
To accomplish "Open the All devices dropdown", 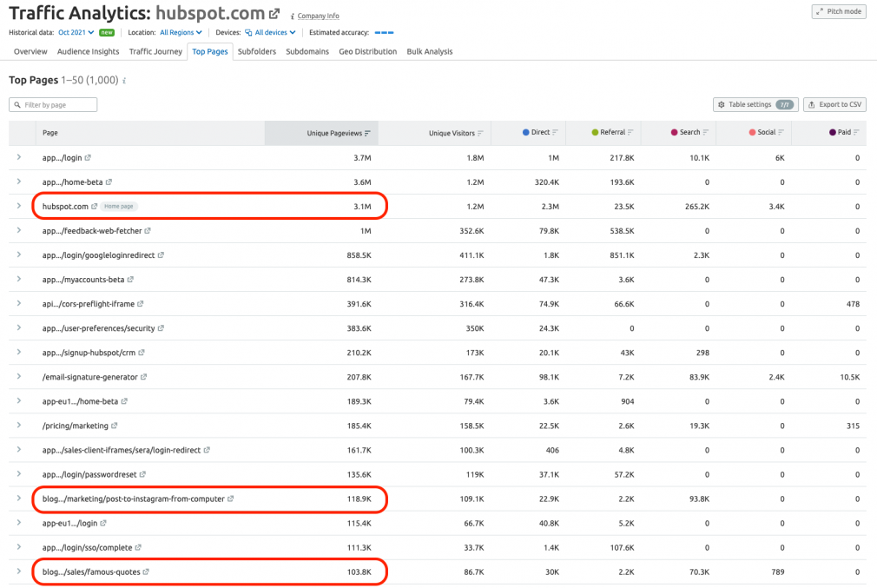I will (270, 32).
